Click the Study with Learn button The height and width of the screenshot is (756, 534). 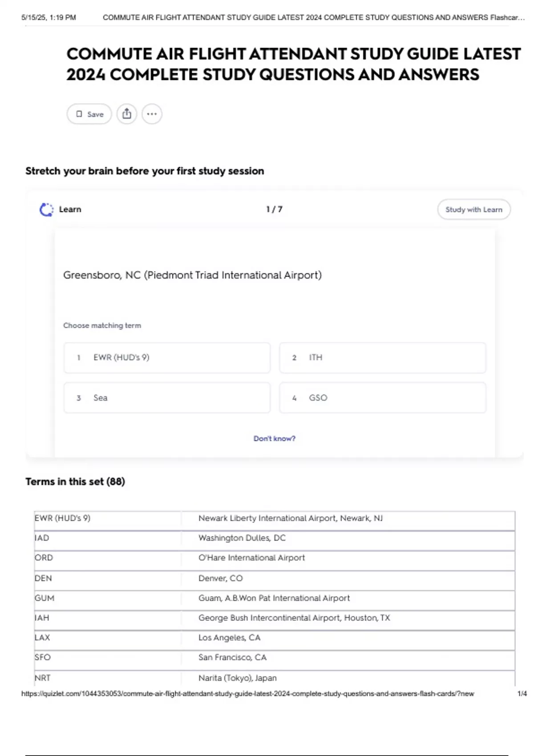point(473,209)
